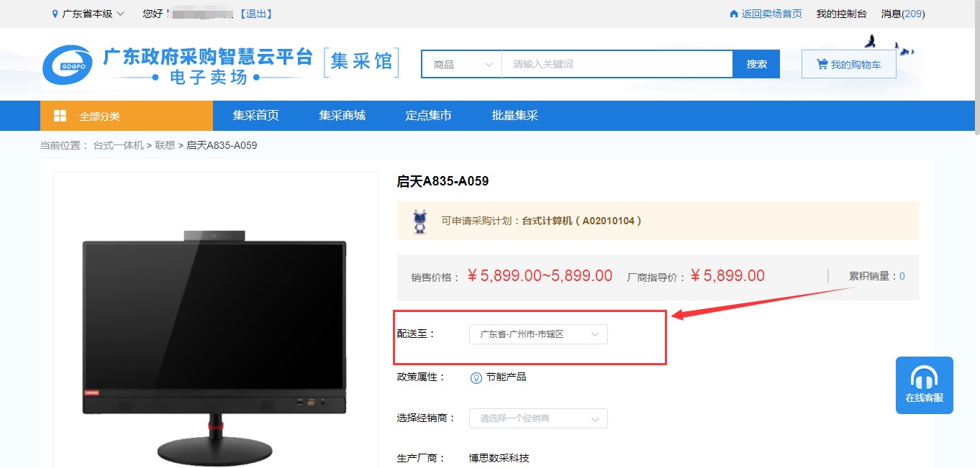The width and height of the screenshot is (980, 468).
Task: Click the 台式计算机（A02010104） plan text
Action: pos(581,221)
